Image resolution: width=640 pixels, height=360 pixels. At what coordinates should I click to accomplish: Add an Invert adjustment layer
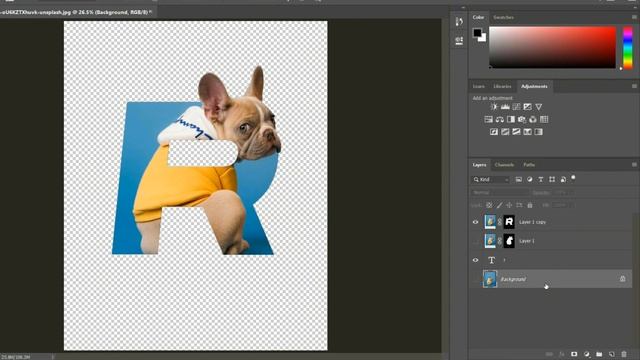[x=494, y=132]
